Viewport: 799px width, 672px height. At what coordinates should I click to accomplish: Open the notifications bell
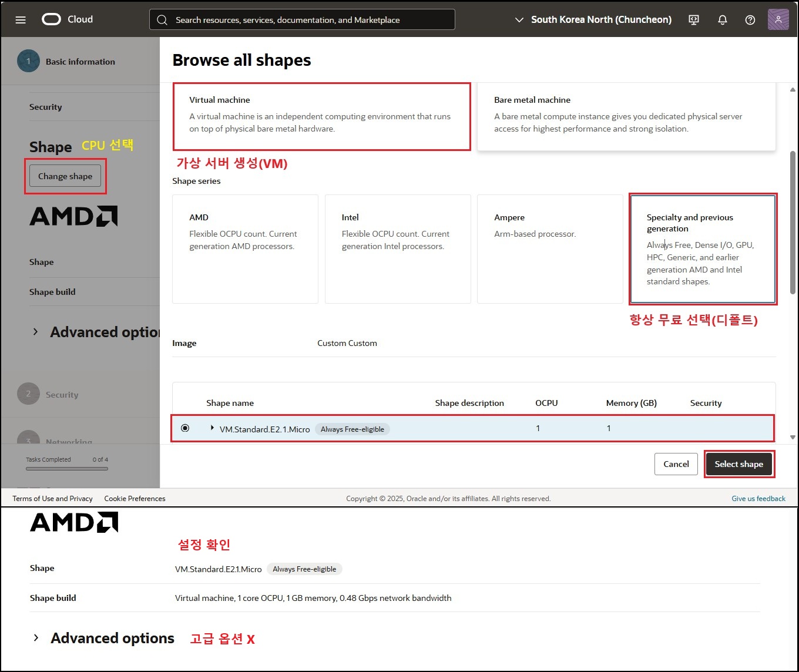coord(723,19)
